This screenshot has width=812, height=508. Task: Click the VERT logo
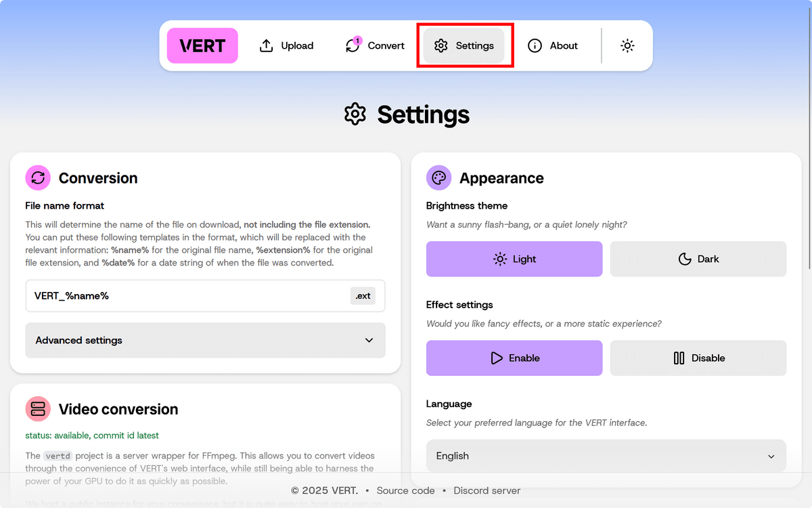pos(202,45)
